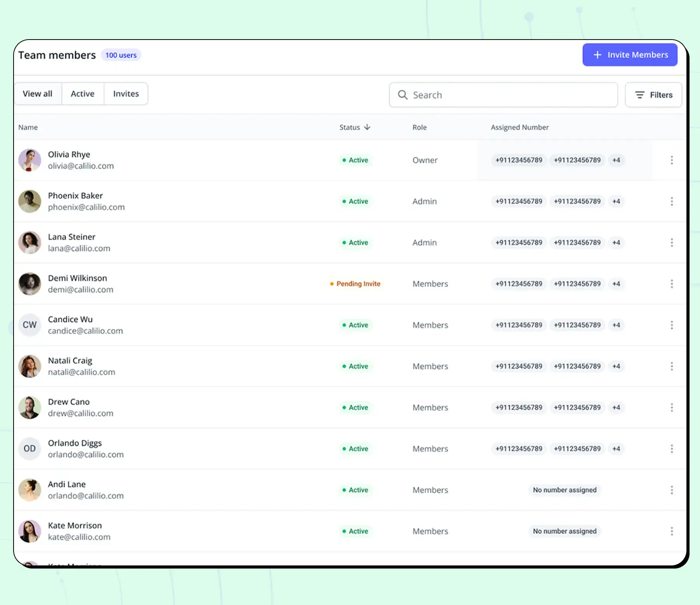
Task: Expand +4 numbers for Lana Steiner
Action: pos(616,243)
